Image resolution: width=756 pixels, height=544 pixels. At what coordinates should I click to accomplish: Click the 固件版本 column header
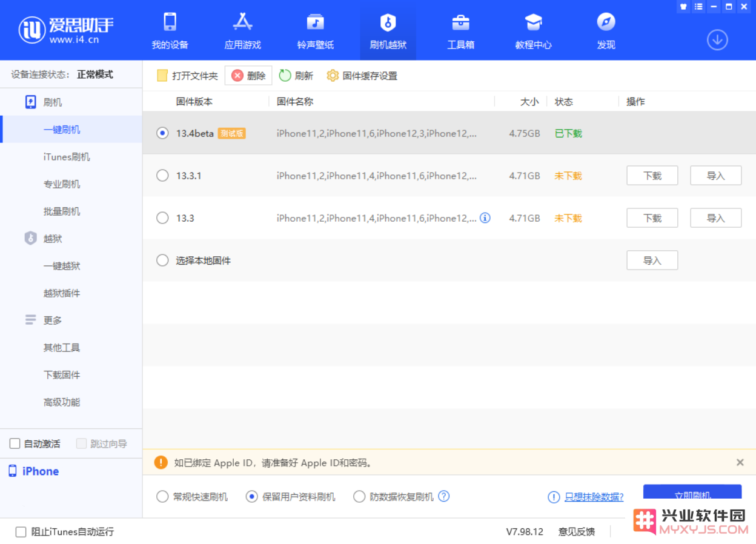(x=194, y=101)
